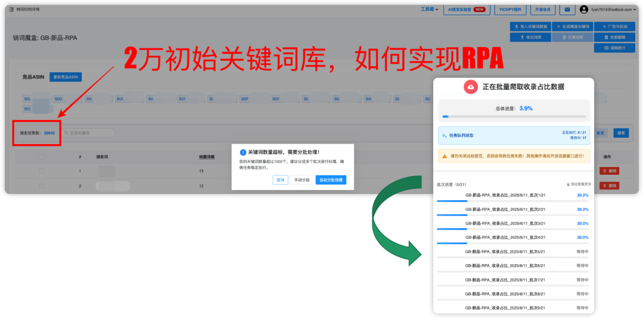The height and width of the screenshot is (319, 644).
Task: Check the row 1 checkbox
Action: point(42,171)
